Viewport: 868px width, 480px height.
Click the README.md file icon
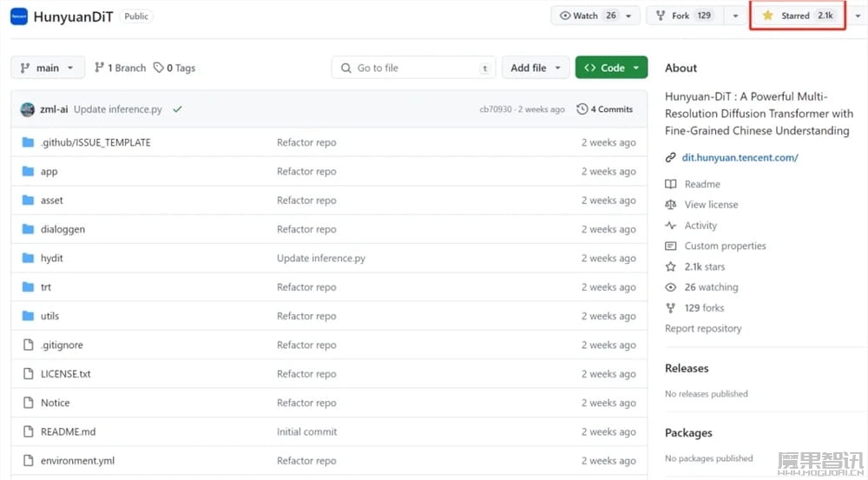(x=29, y=431)
